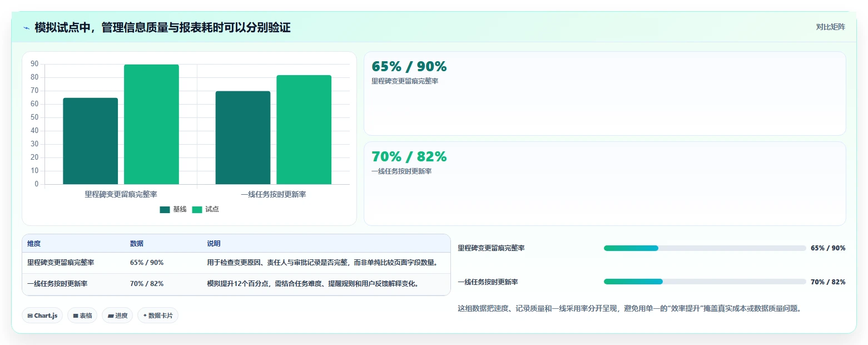Click the 维度 column header
This screenshot has width=868, height=345.
point(34,244)
